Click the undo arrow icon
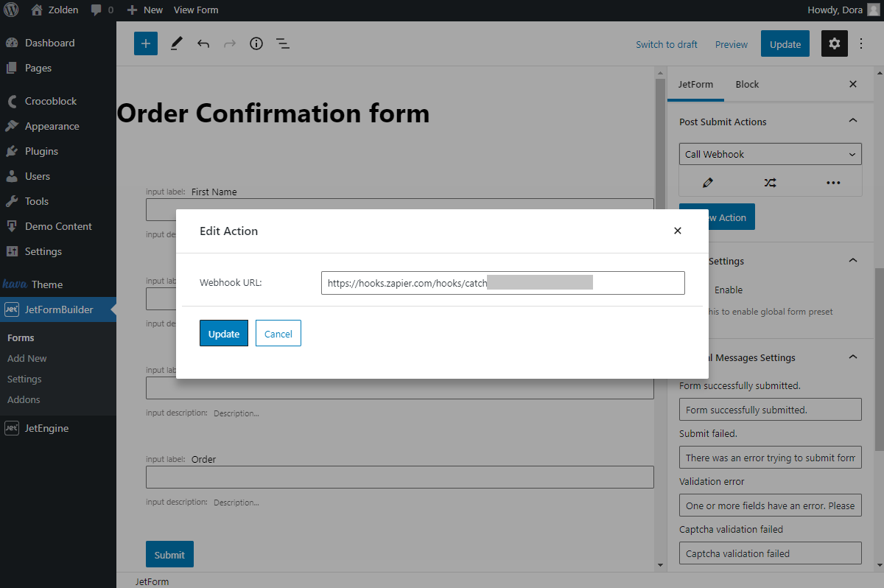Image resolution: width=884 pixels, height=588 pixels. [x=203, y=44]
